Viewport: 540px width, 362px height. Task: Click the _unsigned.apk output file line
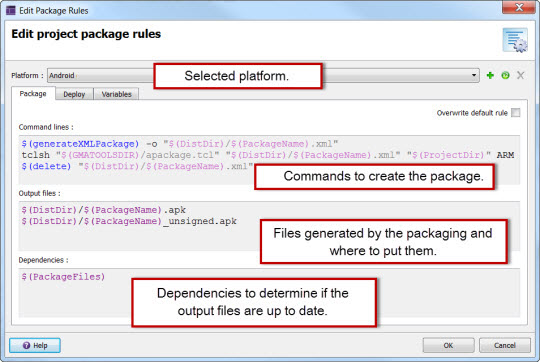129,221
